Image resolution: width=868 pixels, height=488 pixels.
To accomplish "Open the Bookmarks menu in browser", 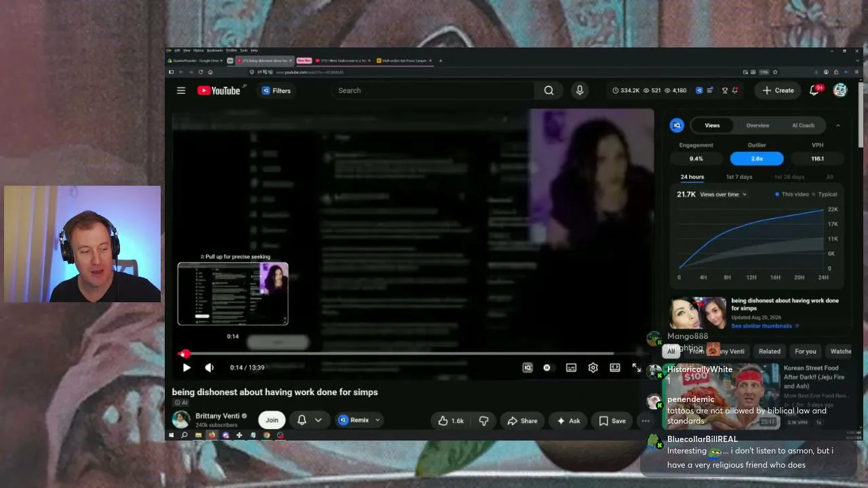I will tap(215, 50).
